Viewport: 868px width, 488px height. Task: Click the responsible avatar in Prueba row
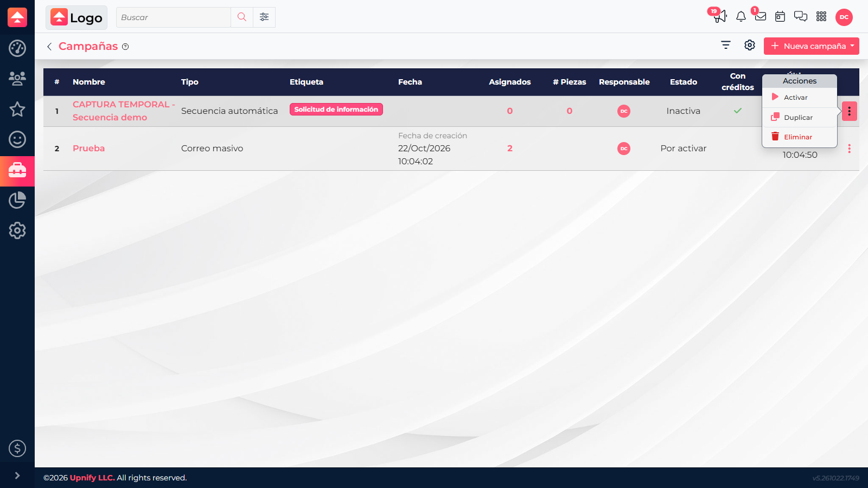pos(624,149)
